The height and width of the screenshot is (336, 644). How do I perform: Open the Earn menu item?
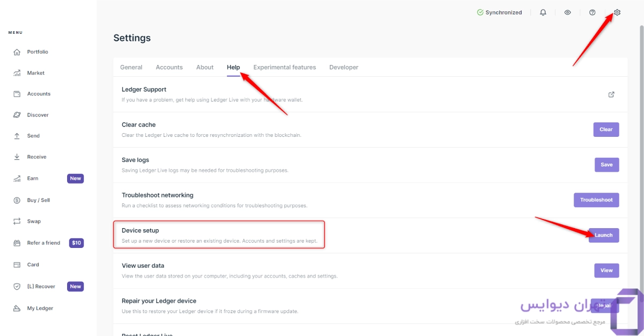pyautogui.click(x=33, y=178)
